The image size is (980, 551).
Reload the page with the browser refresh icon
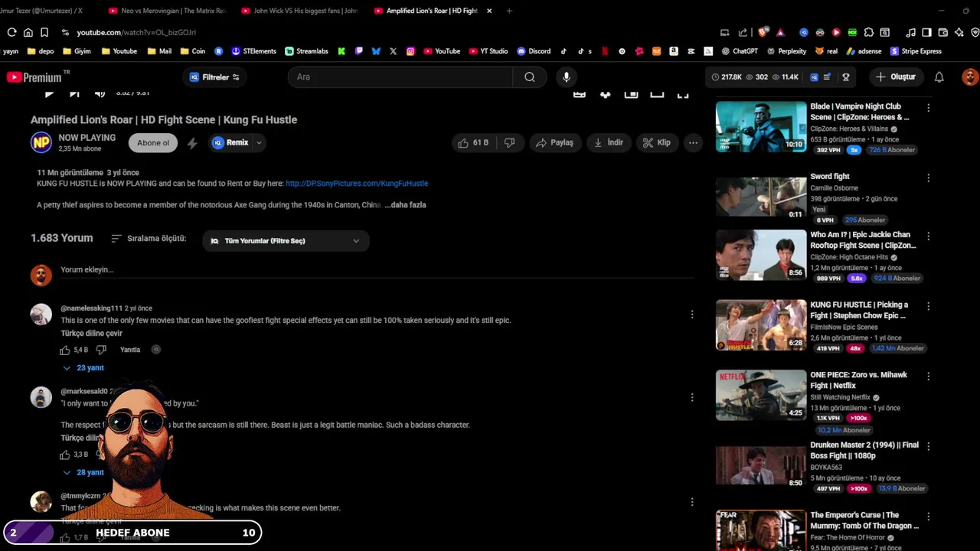11,32
